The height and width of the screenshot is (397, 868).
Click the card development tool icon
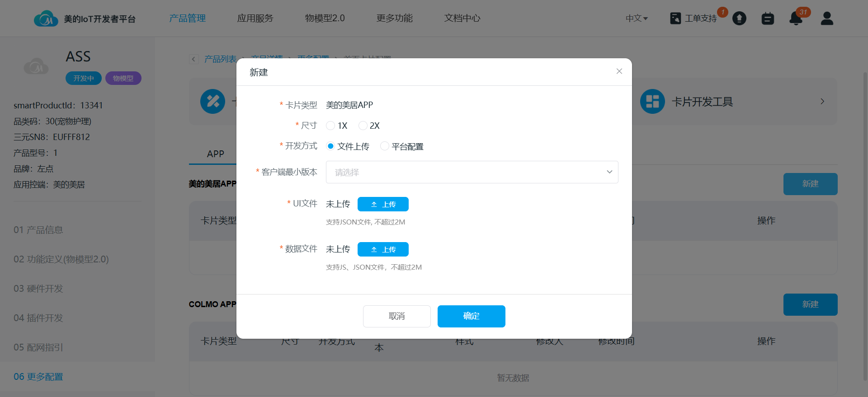pos(652,102)
